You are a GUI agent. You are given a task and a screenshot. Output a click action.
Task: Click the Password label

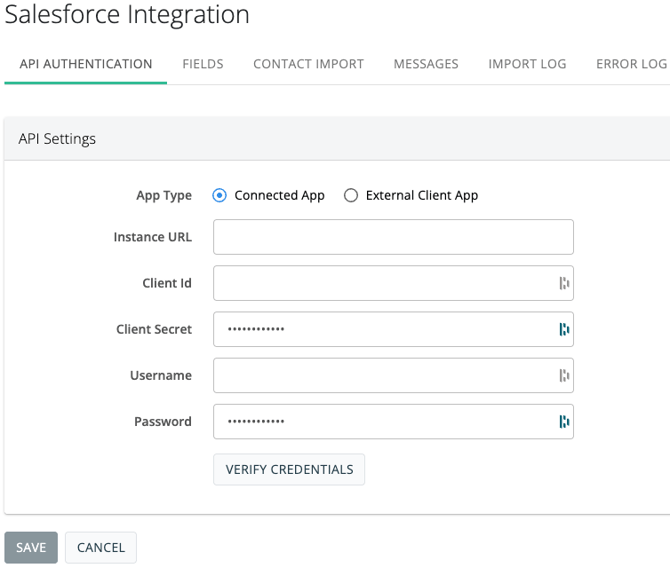(163, 421)
